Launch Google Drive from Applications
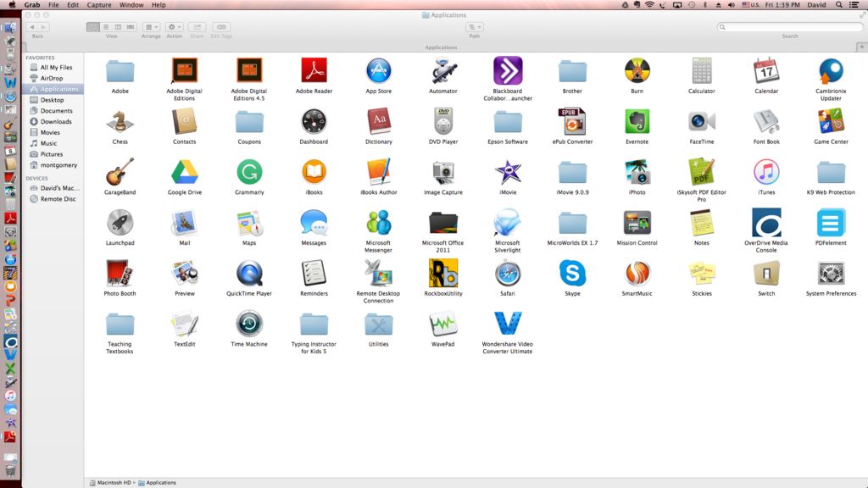 [184, 172]
